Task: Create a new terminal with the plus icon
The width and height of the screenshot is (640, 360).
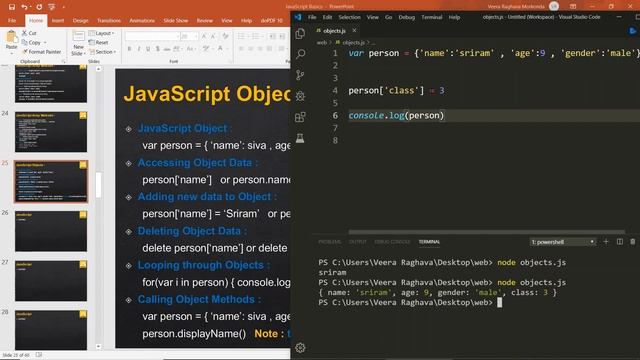Action: [x=606, y=242]
